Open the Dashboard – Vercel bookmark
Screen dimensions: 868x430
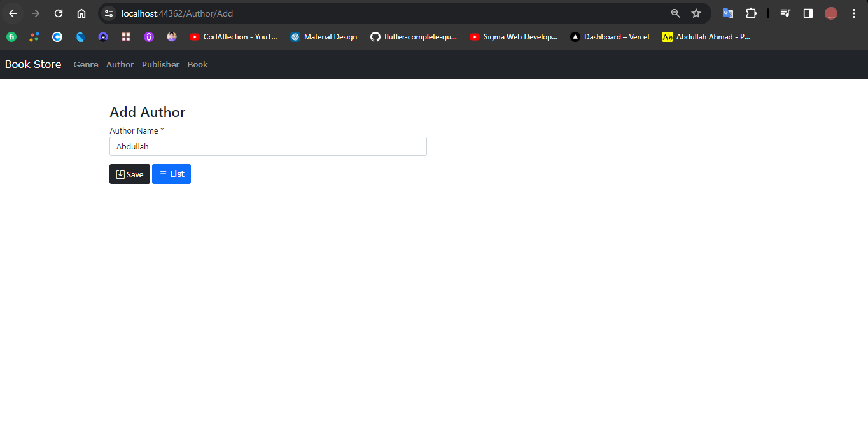pos(610,37)
